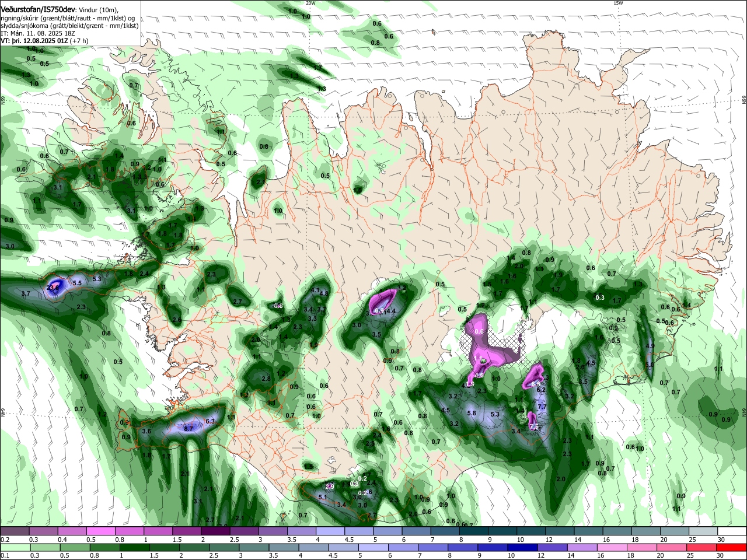Click the 5.1 precipitation value on map
Viewport: 747px width, 560px height.
[x=323, y=497]
